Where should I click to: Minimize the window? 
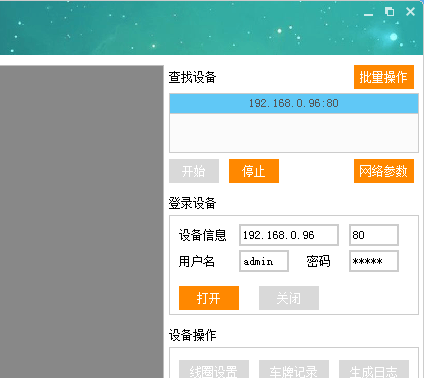point(368,13)
